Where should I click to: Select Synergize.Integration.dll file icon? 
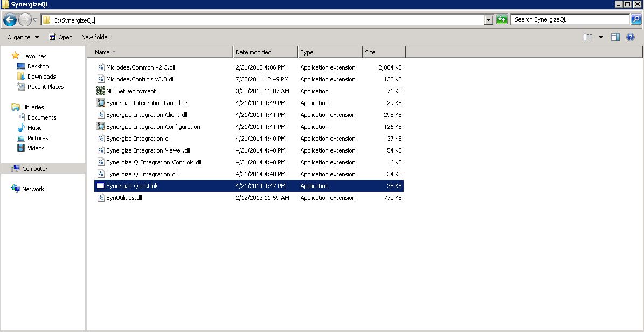pyautogui.click(x=101, y=139)
